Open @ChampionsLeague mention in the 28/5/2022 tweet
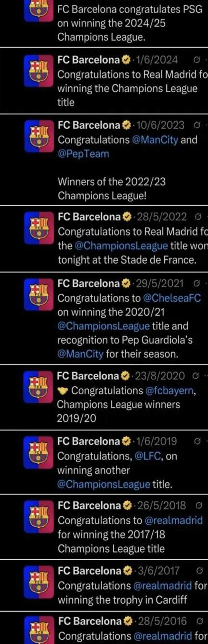 121,246
